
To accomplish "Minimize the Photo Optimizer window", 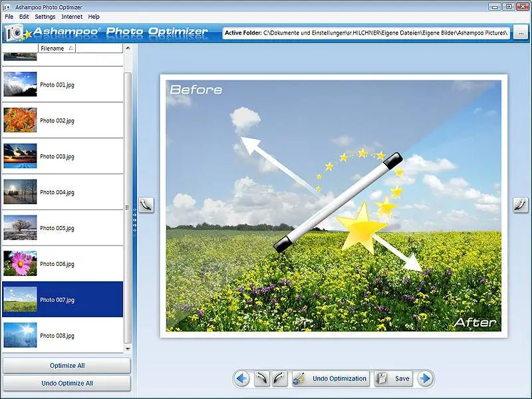I will pos(495,7).
